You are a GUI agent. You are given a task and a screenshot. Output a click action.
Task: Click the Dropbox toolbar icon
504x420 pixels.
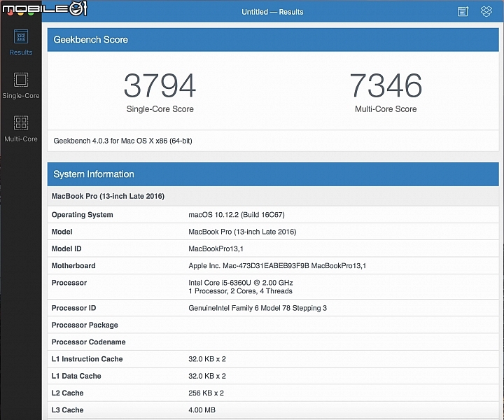(486, 12)
